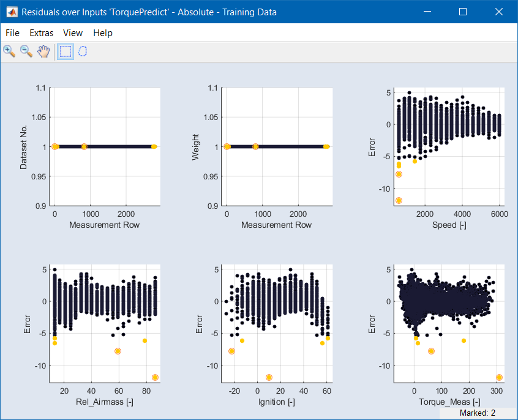Image resolution: width=518 pixels, height=420 pixels.
Task: Open the Help menu
Action: (x=102, y=33)
